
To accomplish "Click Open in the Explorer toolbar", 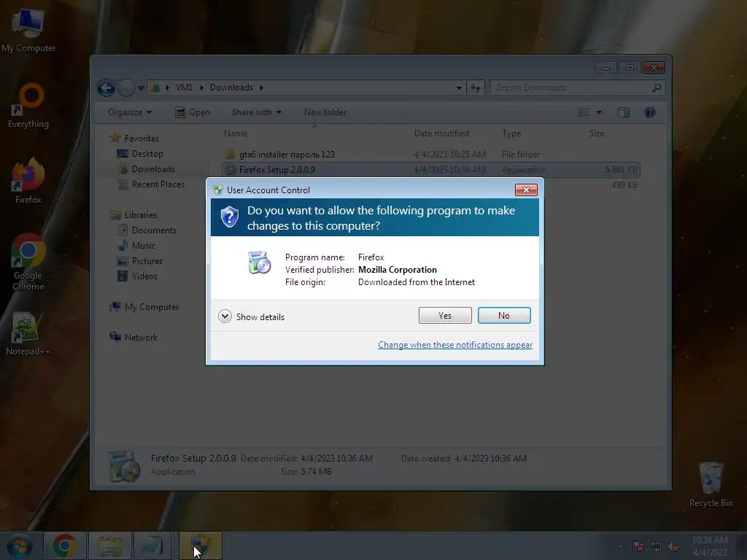I will pyautogui.click(x=193, y=112).
